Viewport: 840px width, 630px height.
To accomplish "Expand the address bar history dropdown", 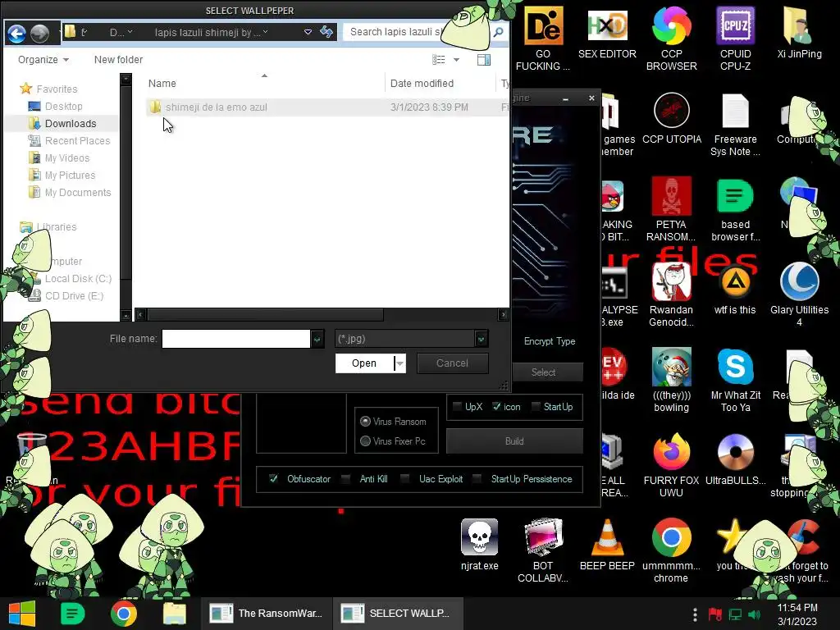I will (x=308, y=32).
